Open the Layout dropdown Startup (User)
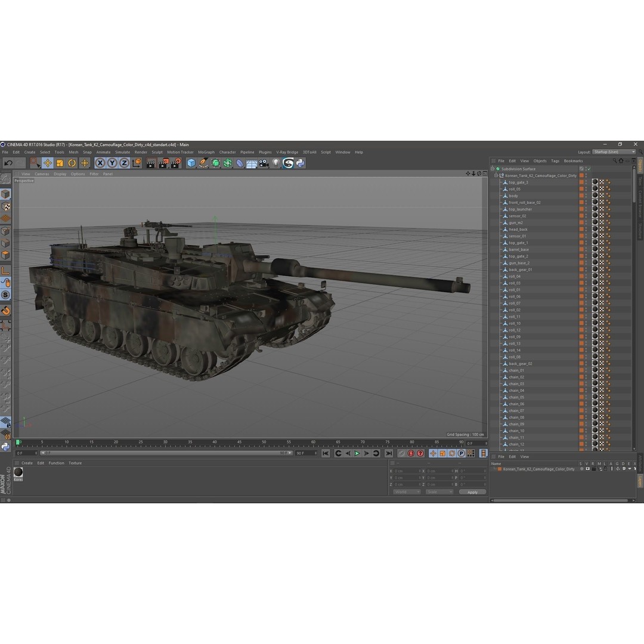 [614, 152]
